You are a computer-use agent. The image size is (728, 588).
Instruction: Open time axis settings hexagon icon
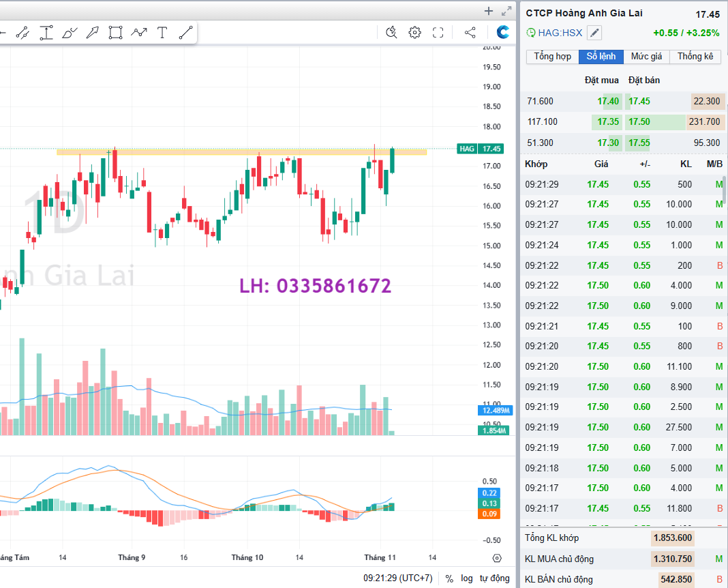click(497, 558)
